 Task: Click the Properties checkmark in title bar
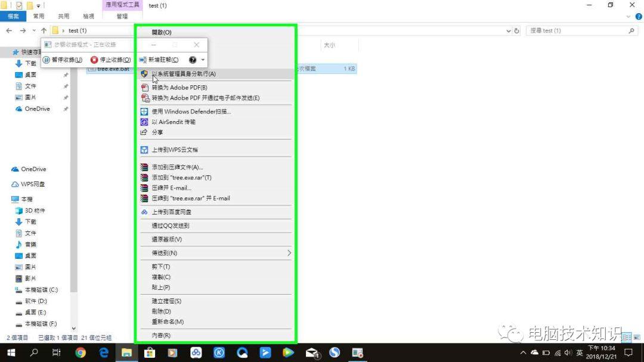click(x=19, y=6)
